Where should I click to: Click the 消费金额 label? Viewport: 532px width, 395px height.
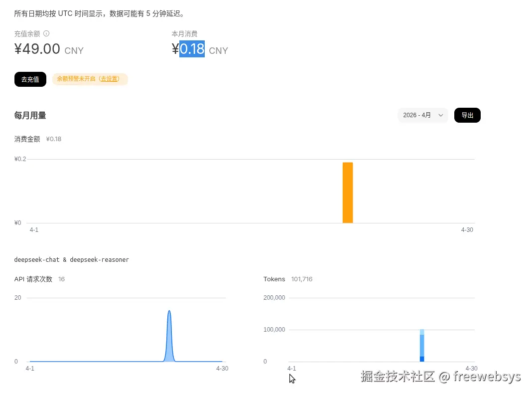point(27,139)
